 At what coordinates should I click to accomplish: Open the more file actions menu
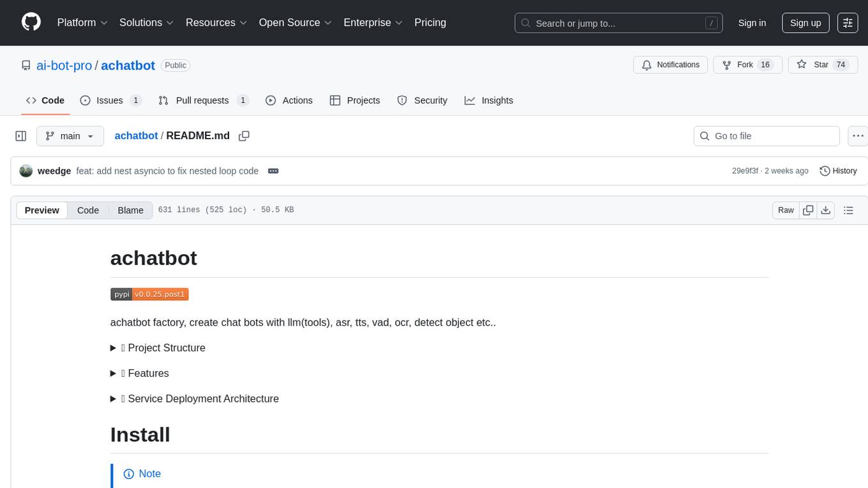coord(858,136)
